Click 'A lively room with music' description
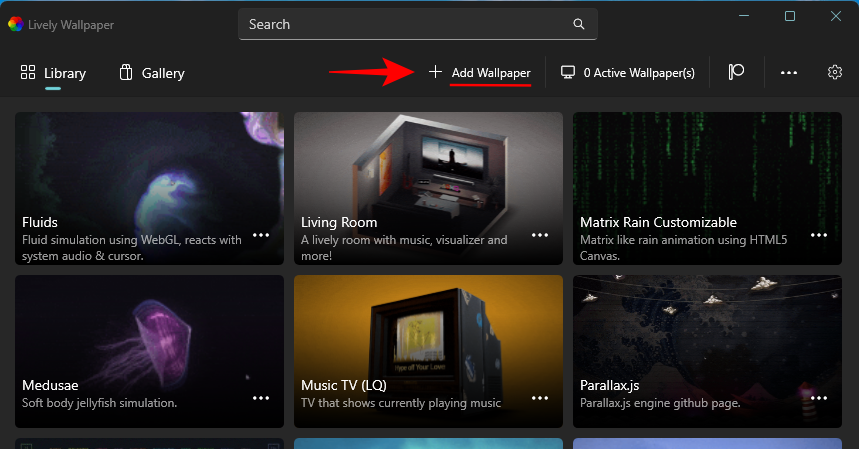Image resolution: width=859 pixels, height=449 pixels. [x=404, y=247]
